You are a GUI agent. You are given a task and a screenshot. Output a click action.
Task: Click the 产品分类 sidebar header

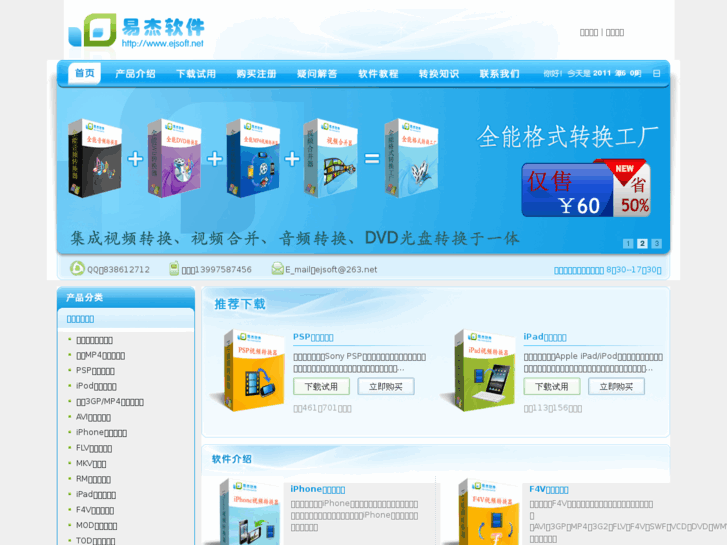[x=126, y=297]
